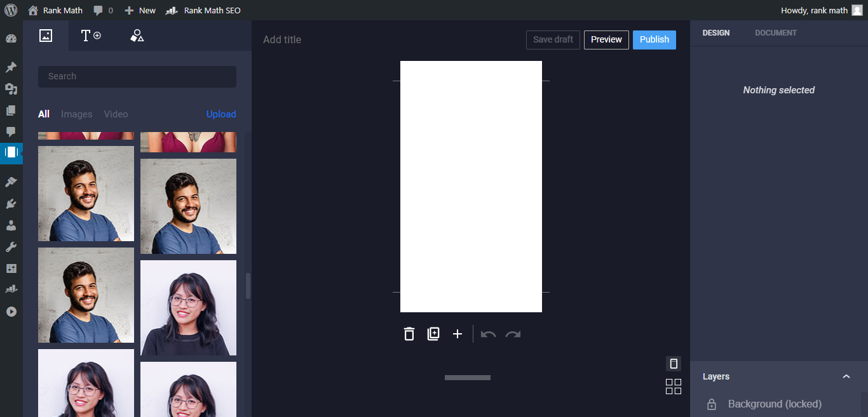Open the Howdy, rank math account menu
The width and height of the screenshot is (868, 417).
click(822, 10)
